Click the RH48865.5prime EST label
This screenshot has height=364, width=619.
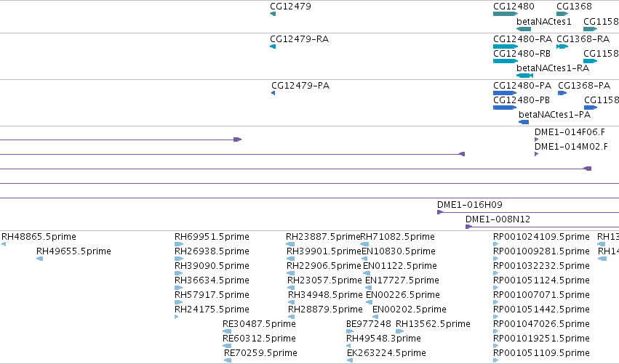(39, 237)
